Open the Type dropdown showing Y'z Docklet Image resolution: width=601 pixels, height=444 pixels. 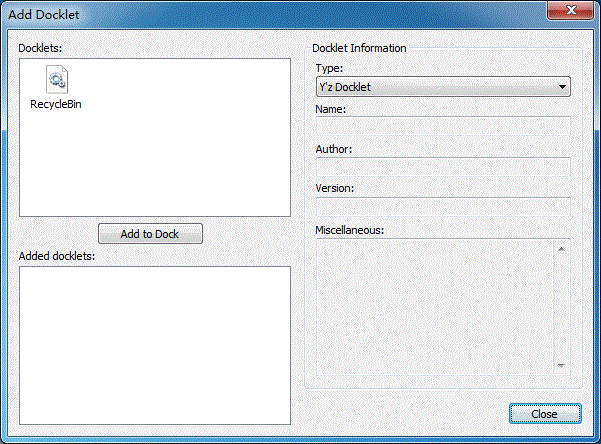(x=443, y=87)
